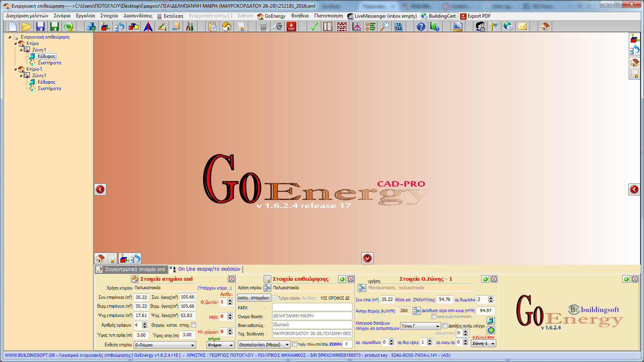Enable the Υψόμ. πάνω από 500μ checkbox

(x=295, y=344)
